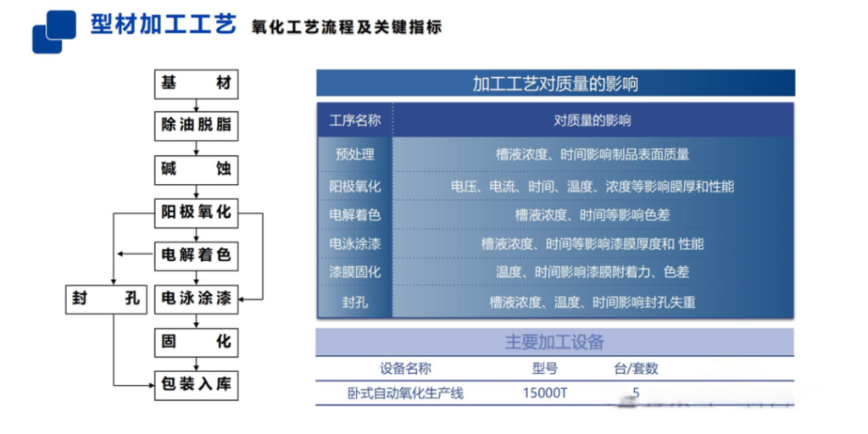This screenshot has height=434, width=868.
Task: Click the 预处理 row label
Action: [355, 154]
